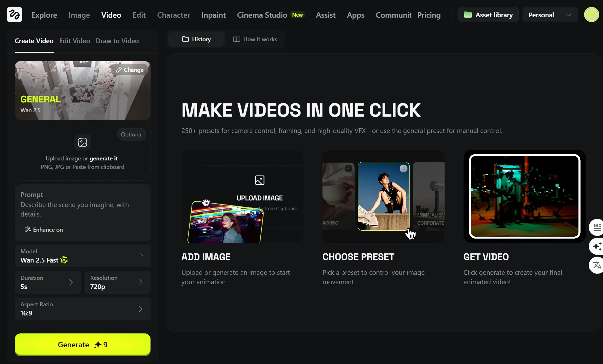Open the Aspect Ratio 16:9 selector

(x=82, y=309)
